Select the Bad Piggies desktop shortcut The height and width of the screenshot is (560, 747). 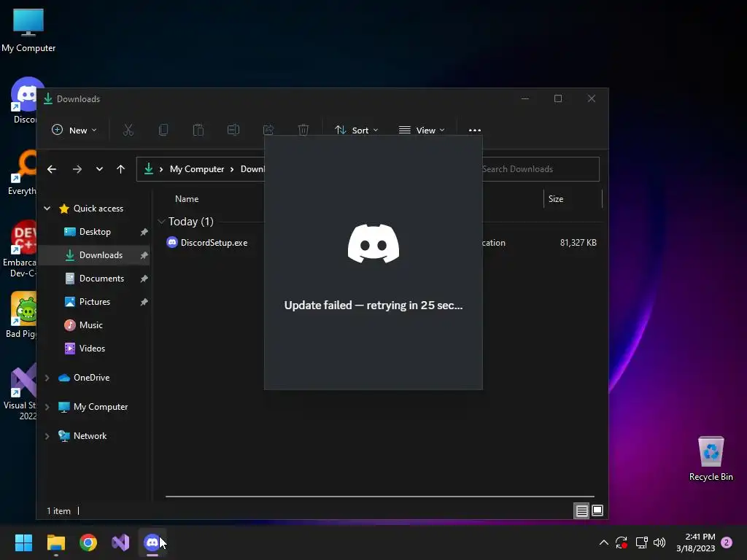pyautogui.click(x=21, y=315)
